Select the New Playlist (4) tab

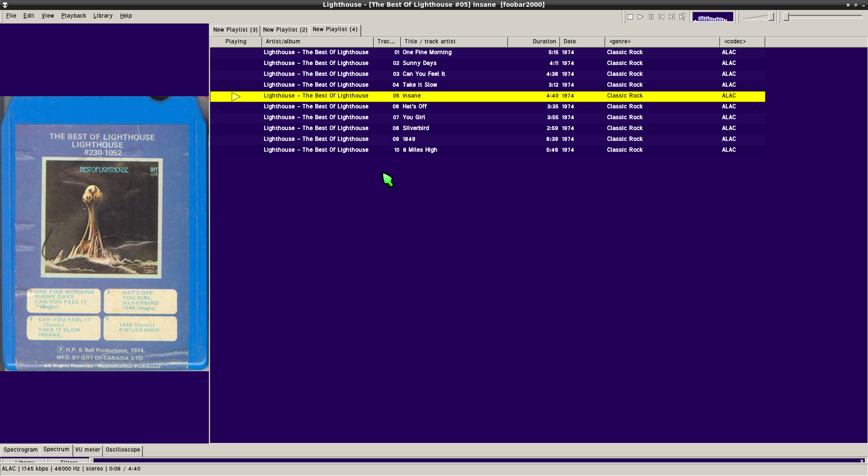[335, 29]
